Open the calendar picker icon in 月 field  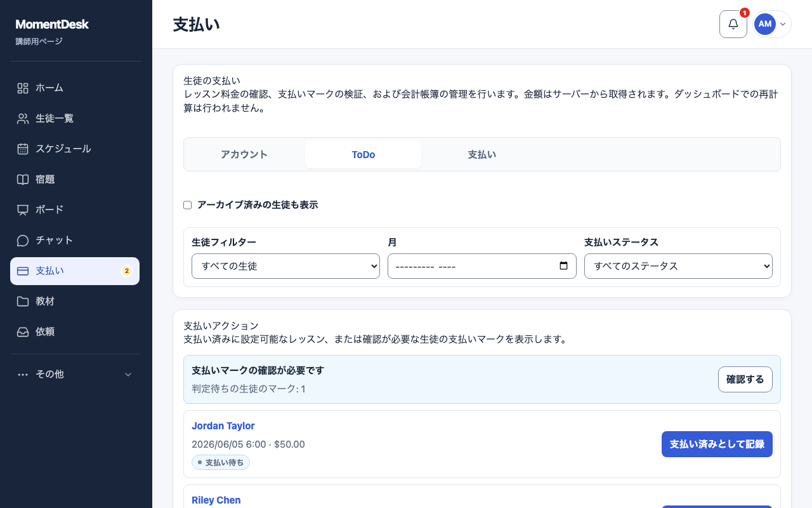[x=563, y=266]
